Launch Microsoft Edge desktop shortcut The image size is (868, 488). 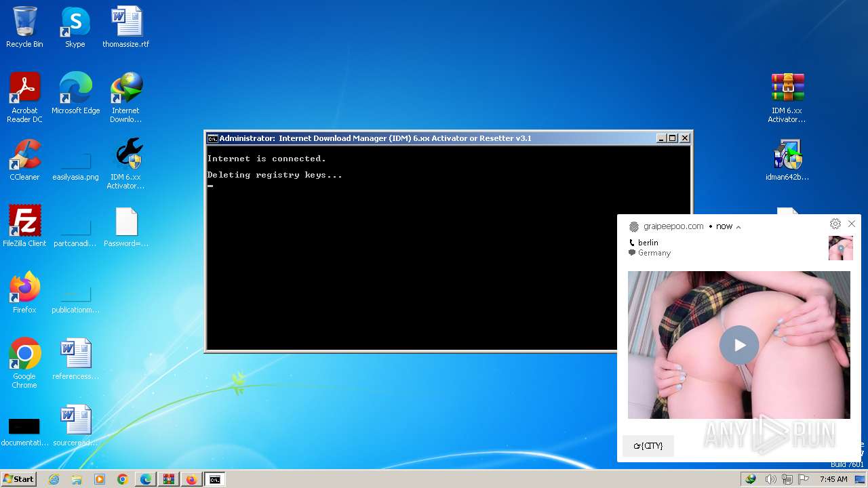coord(75,94)
